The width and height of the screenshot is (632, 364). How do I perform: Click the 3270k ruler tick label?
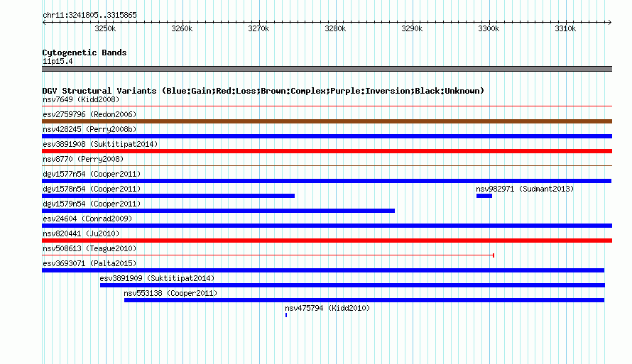pos(258,28)
